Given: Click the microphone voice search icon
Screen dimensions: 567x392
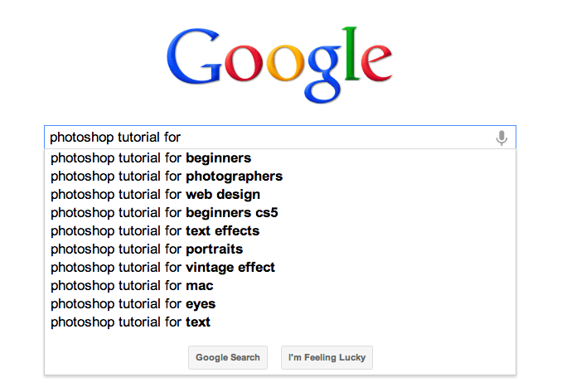Looking at the screenshot, I should pos(502,138).
